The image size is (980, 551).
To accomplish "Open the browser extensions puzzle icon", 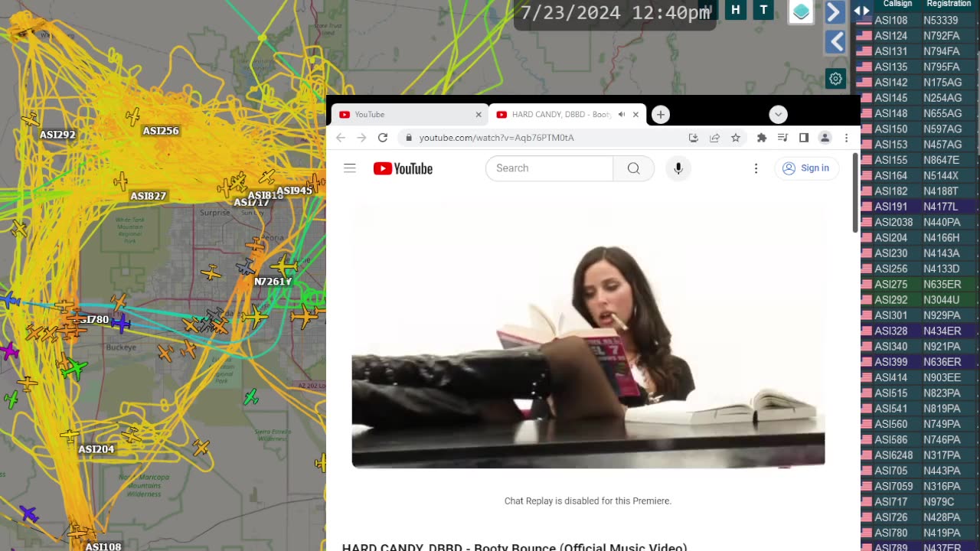I will pyautogui.click(x=762, y=138).
